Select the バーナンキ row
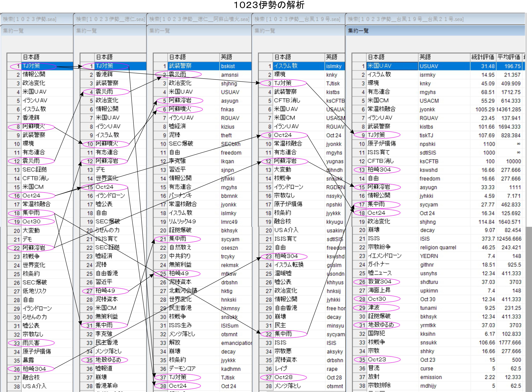 point(180,196)
